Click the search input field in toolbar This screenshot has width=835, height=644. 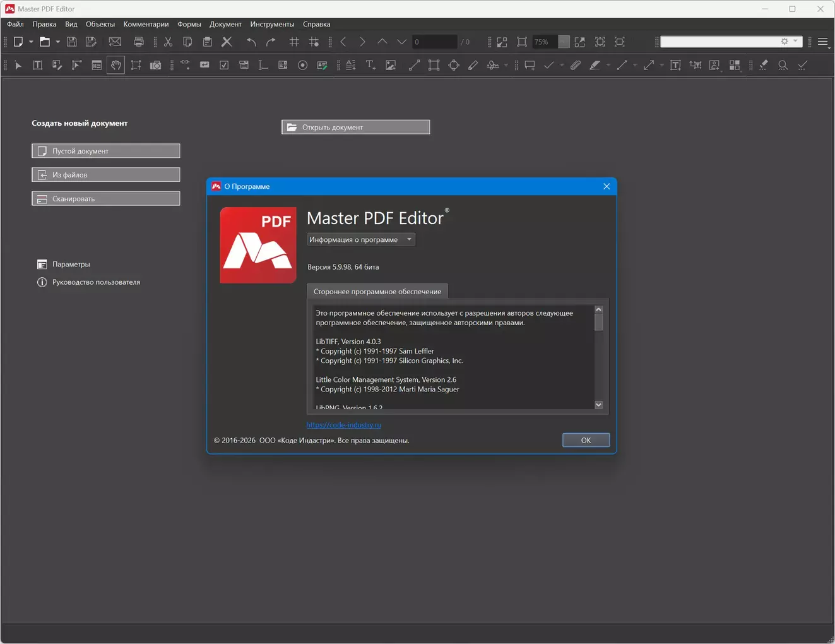[x=718, y=42]
